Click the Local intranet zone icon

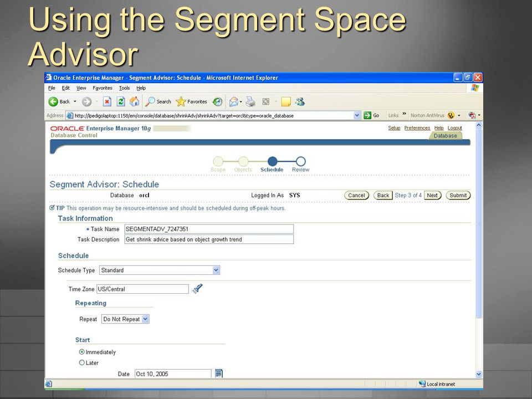pyautogui.click(x=422, y=383)
